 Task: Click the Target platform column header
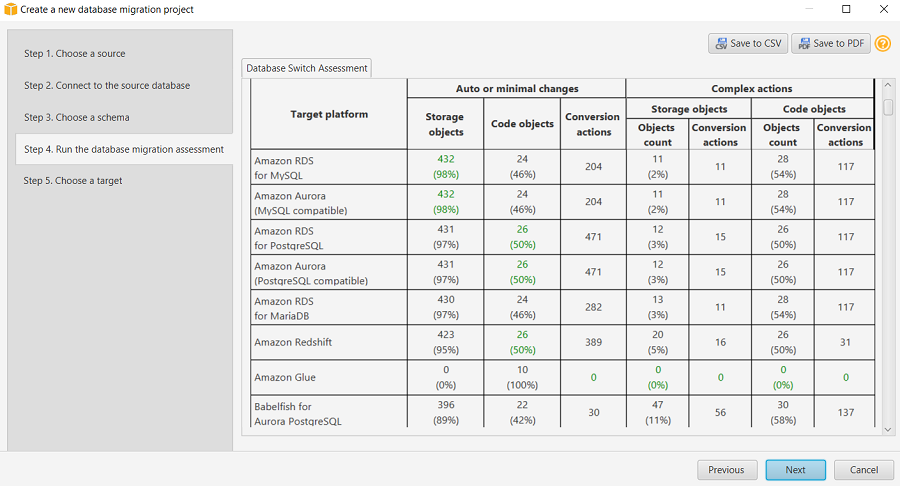click(329, 114)
